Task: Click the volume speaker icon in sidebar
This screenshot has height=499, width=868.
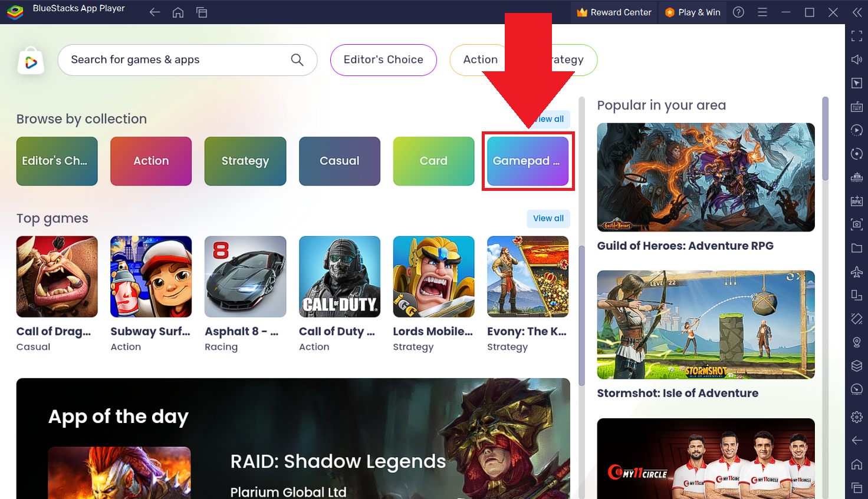Action: coord(857,60)
